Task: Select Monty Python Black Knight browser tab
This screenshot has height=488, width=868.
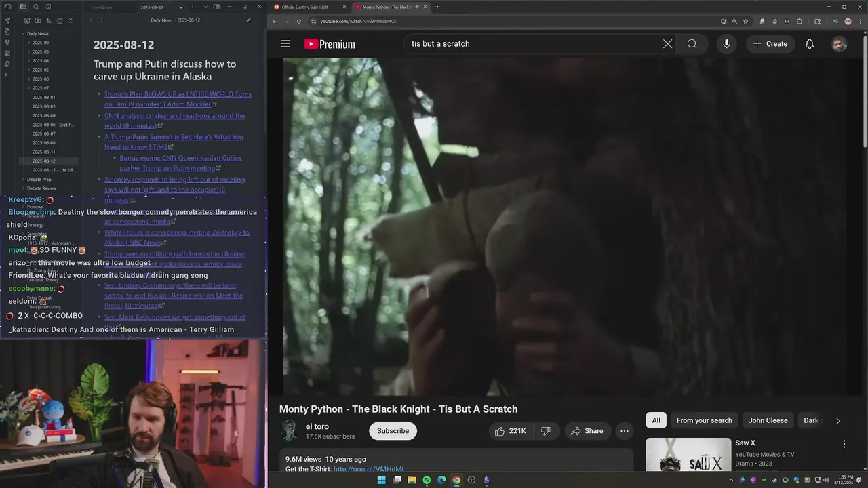Action: point(390,7)
